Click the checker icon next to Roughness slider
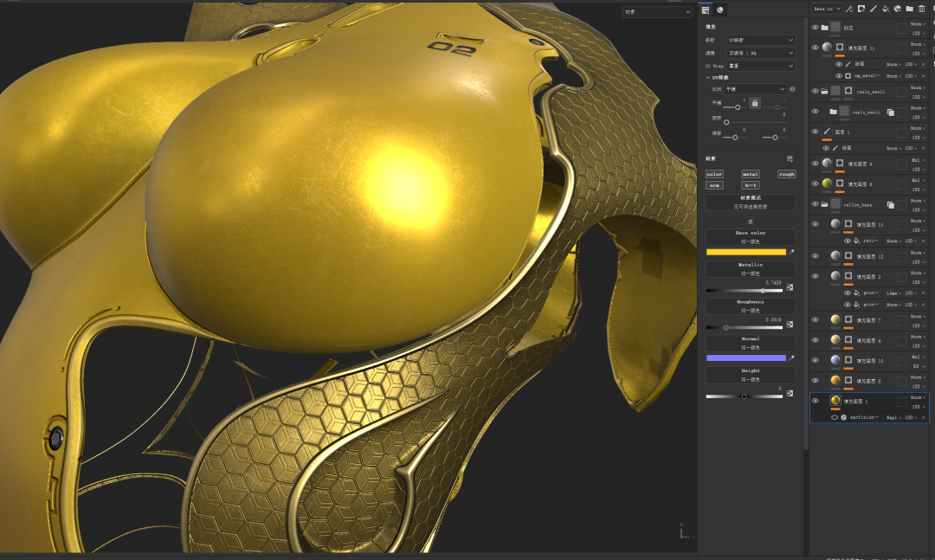935x560 pixels. [x=790, y=325]
